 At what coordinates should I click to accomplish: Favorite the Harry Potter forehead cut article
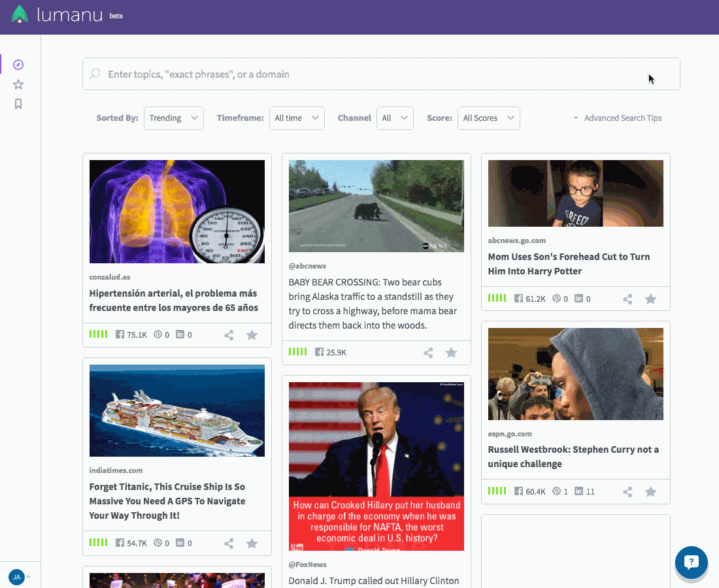coord(650,299)
